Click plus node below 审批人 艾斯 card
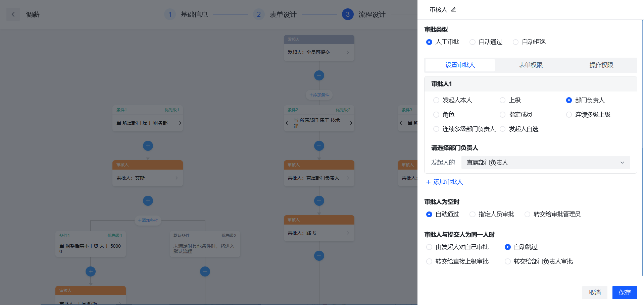The width and height of the screenshot is (644, 305). click(x=148, y=201)
